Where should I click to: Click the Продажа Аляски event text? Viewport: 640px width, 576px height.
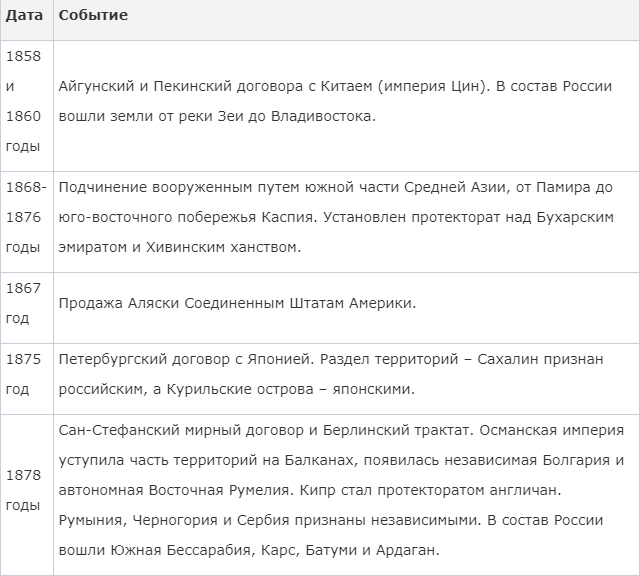pyautogui.click(x=237, y=303)
